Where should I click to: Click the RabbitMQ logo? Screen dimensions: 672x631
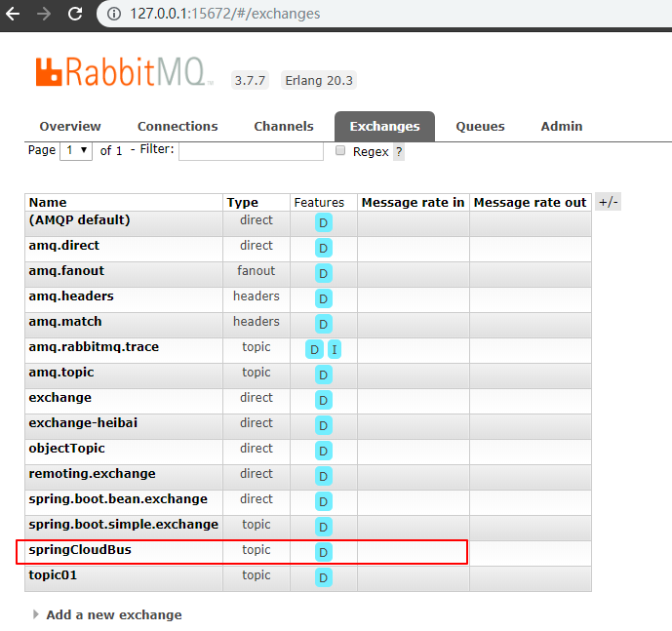[124, 74]
